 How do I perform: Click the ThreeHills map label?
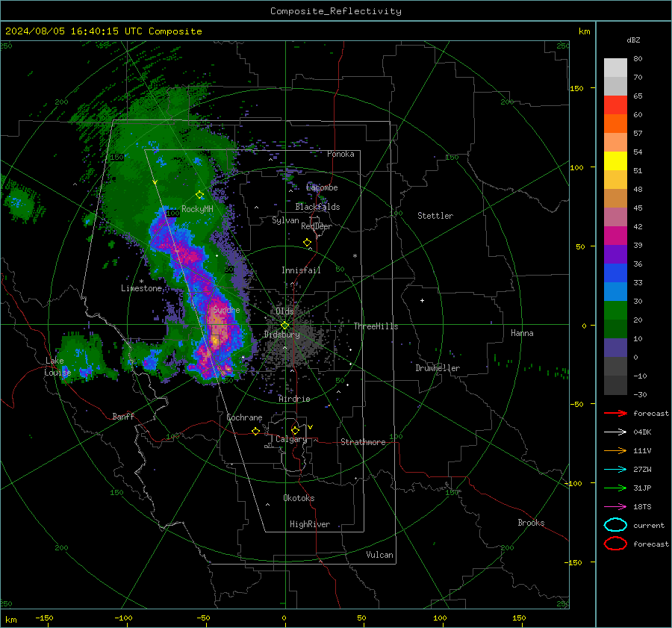click(376, 326)
